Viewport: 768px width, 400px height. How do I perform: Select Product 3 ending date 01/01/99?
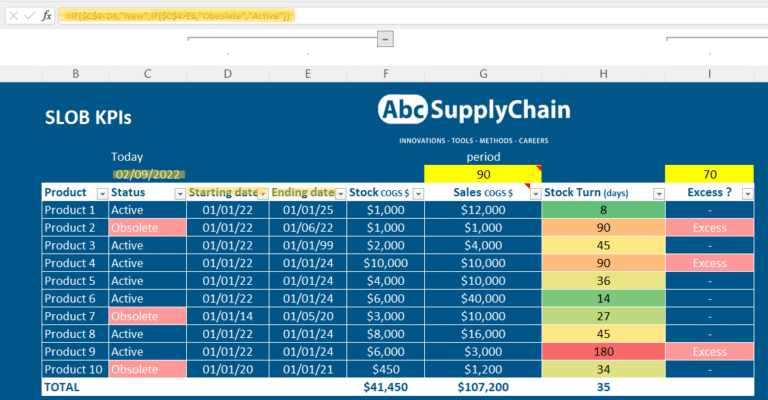coord(308,245)
